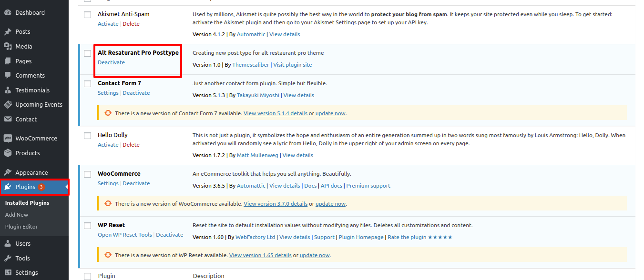The width and height of the screenshot is (644, 280).
Task: Open Media using its sidebar icon
Action: (8, 46)
